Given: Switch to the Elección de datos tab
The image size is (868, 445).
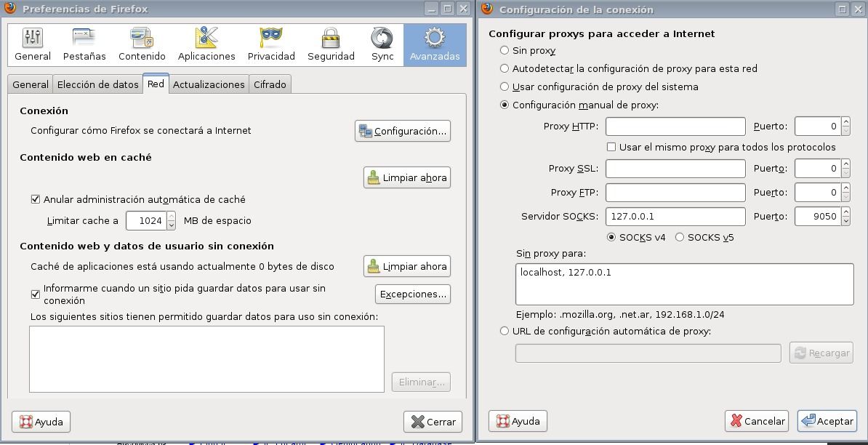Looking at the screenshot, I should click(97, 84).
